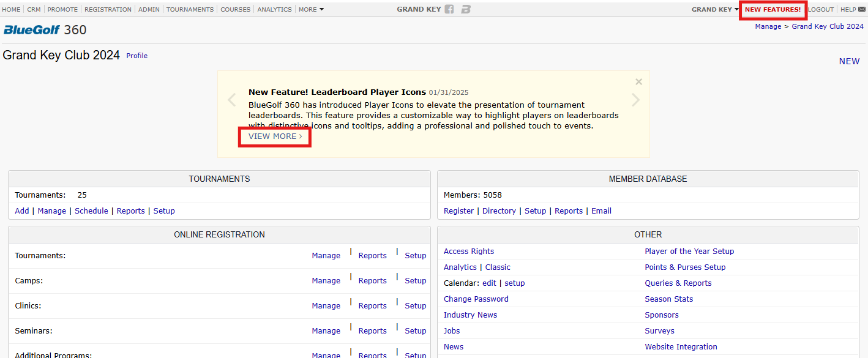The image size is (868, 358).
Task: Open the PROMOTE menu
Action: [x=62, y=10]
